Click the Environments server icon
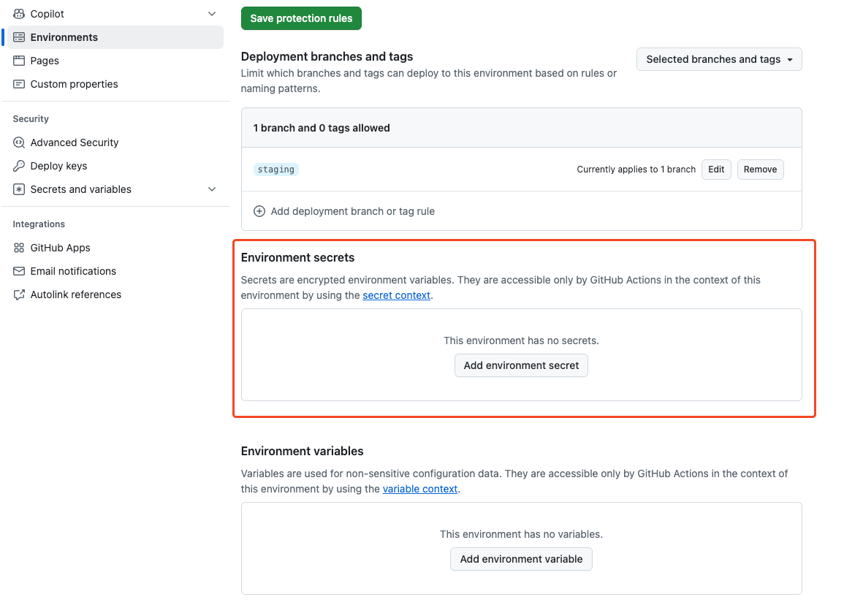Image resolution: width=844 pixels, height=616 pixels. [19, 37]
